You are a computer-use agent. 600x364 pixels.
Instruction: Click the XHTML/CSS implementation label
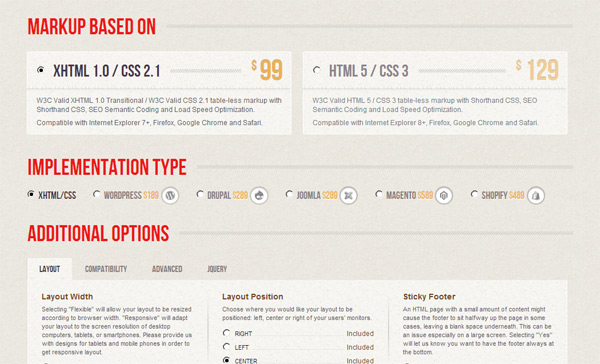tap(57, 196)
